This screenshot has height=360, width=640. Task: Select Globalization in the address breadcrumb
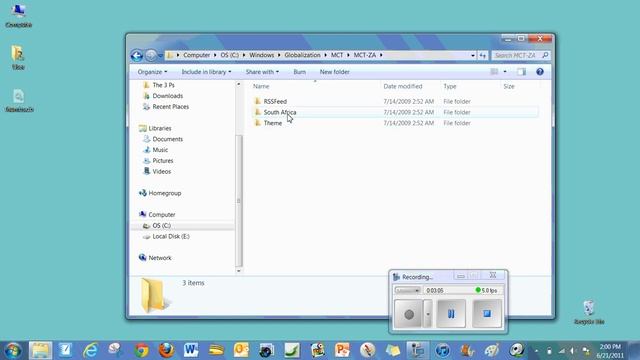click(x=302, y=55)
